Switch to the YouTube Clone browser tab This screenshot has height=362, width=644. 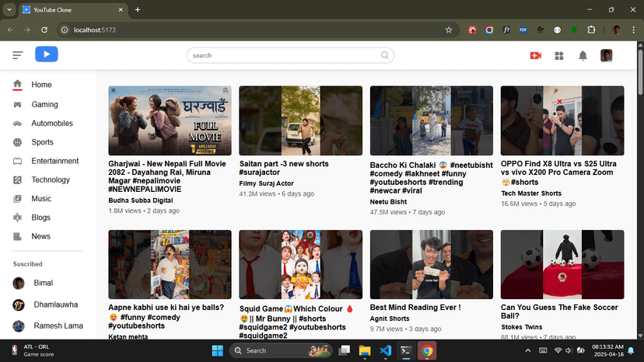click(x=73, y=10)
